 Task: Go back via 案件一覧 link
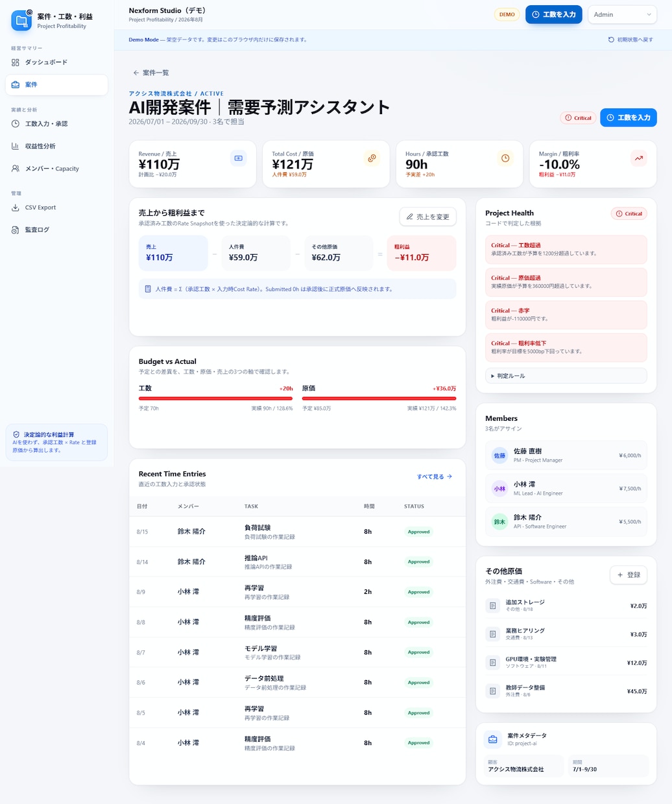click(x=151, y=73)
